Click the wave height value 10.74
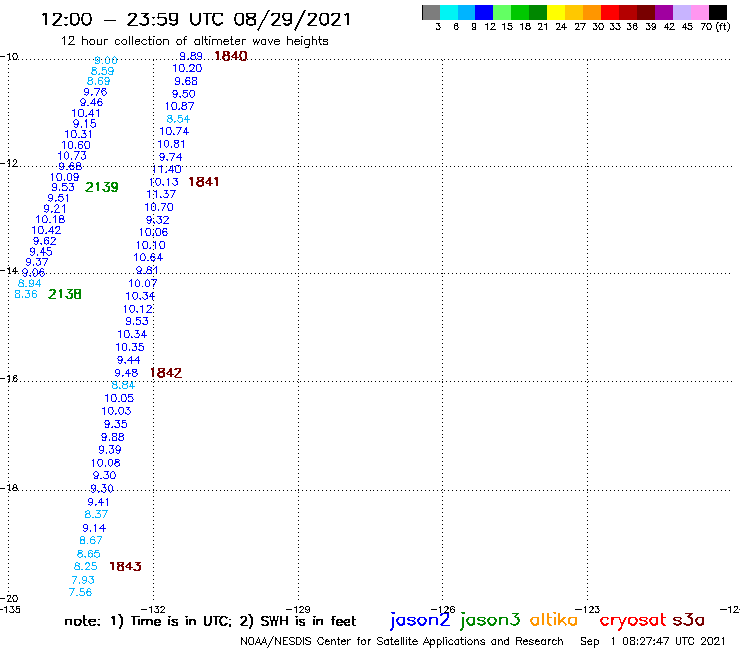Screen dimensions: 740x650 point(174,132)
